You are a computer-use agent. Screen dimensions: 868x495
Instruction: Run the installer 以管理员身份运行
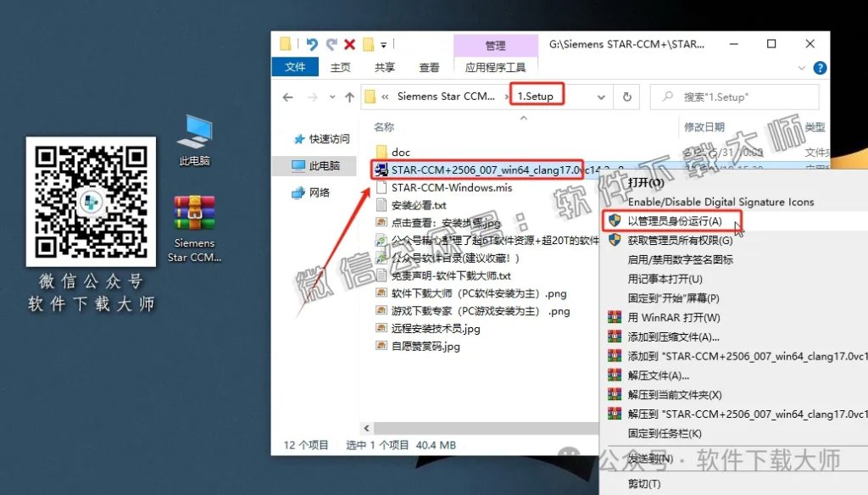pos(673,220)
